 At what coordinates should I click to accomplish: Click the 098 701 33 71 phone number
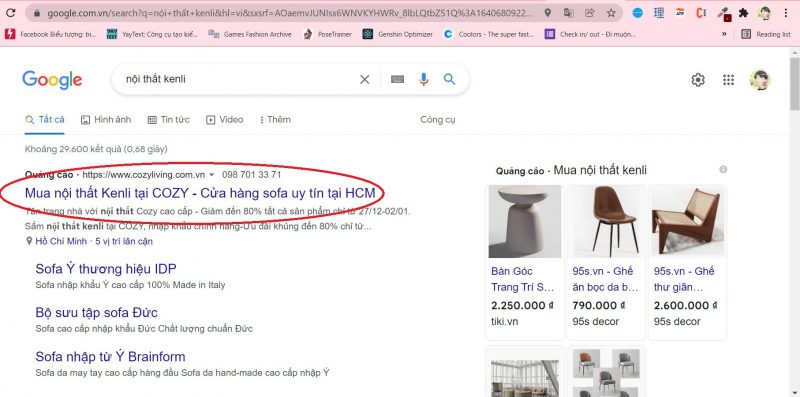tap(252, 175)
